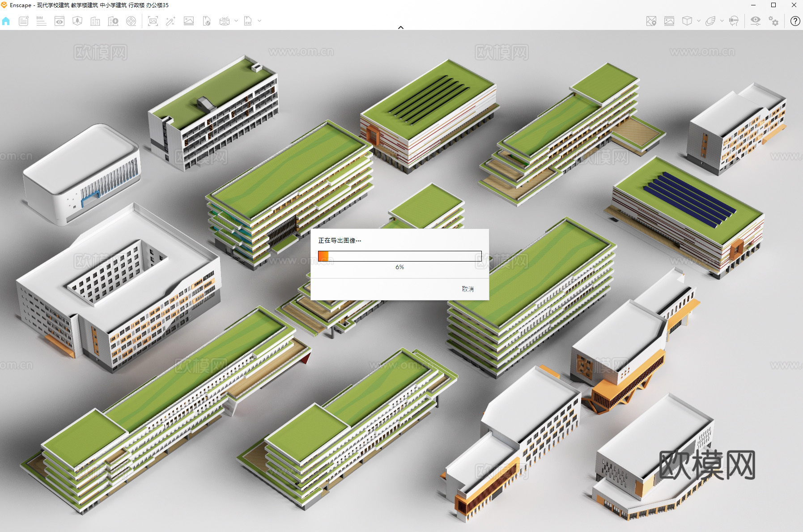Open the help question mark icon
The height and width of the screenshot is (532, 803).
(795, 21)
